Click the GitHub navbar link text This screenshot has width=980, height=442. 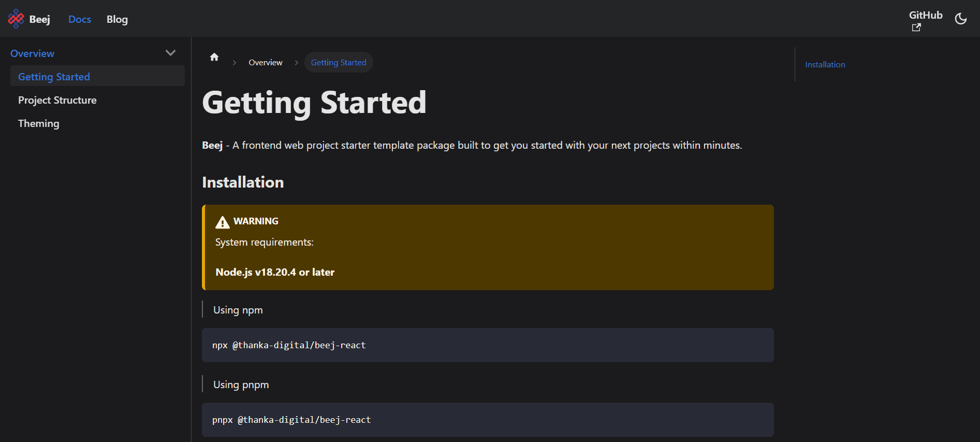(926, 15)
